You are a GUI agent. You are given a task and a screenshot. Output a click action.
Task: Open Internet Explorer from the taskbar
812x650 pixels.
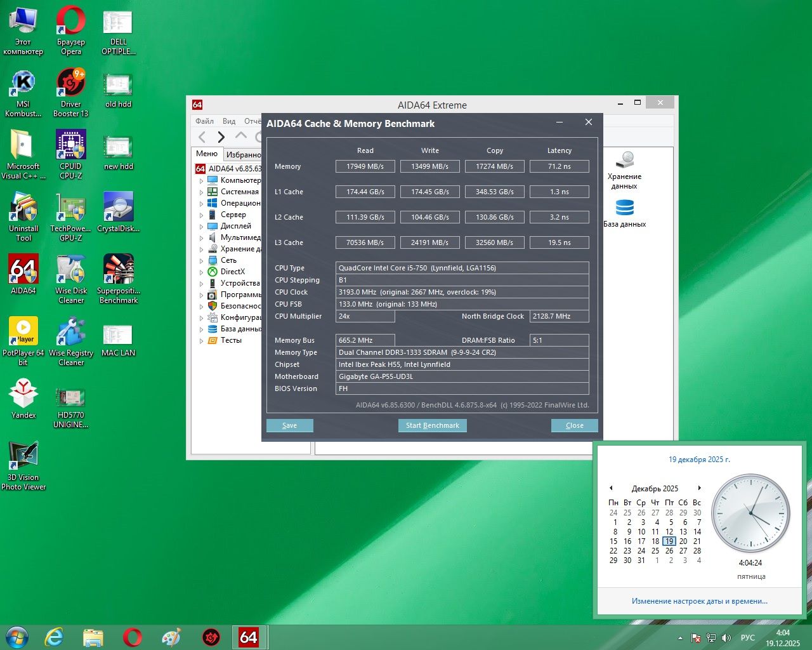(54, 637)
